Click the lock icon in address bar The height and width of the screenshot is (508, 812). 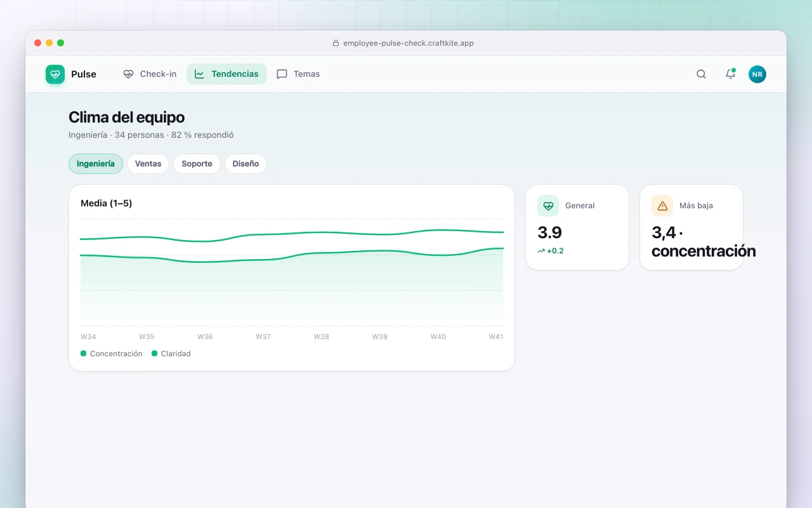[x=336, y=43]
